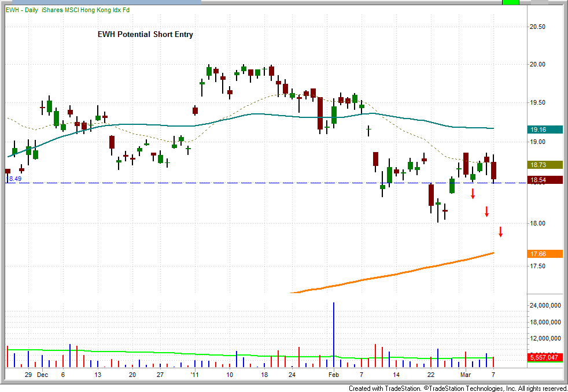The image size is (568, 392).
Task: Click the 12,000,000 volume axis label
Action: (x=547, y=338)
